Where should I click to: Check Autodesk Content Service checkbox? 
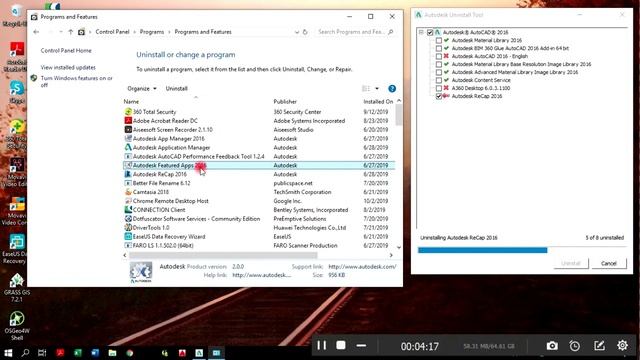click(x=439, y=80)
